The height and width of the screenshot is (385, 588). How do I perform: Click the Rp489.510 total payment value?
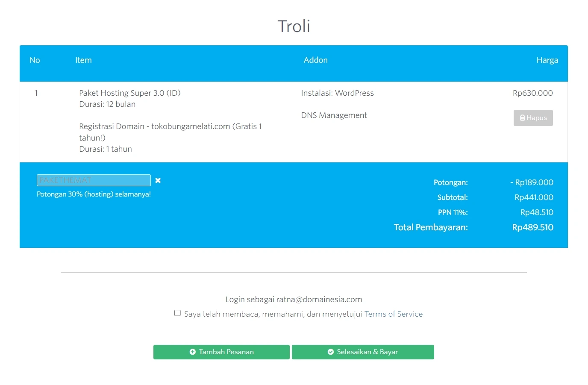tap(532, 227)
